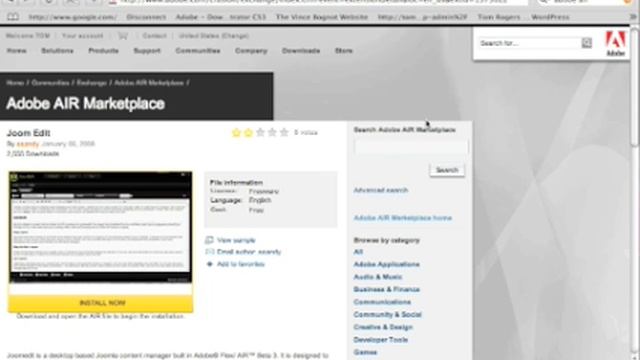Click the Add to favorites link

(241, 264)
